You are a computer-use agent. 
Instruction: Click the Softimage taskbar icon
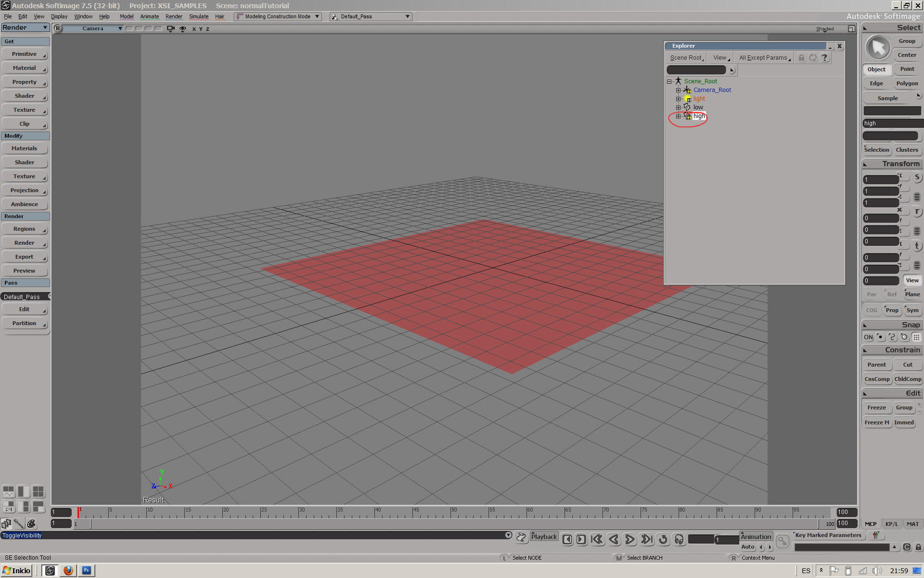click(x=50, y=571)
